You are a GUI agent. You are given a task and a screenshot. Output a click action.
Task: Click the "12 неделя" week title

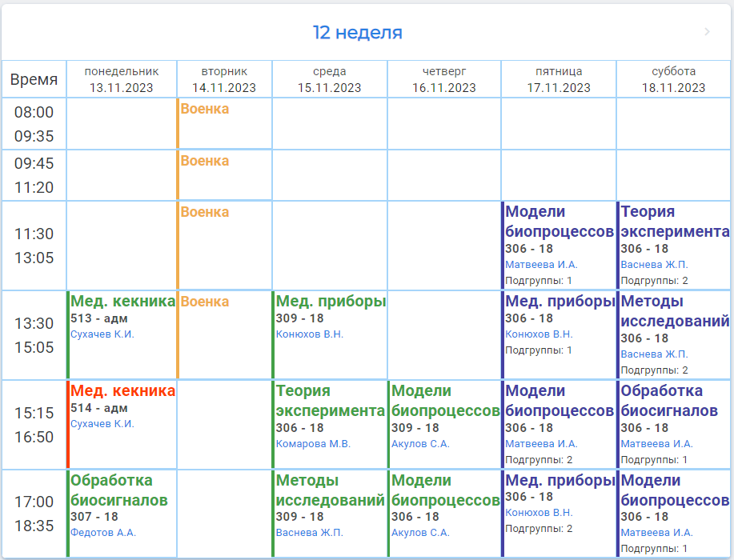[357, 33]
